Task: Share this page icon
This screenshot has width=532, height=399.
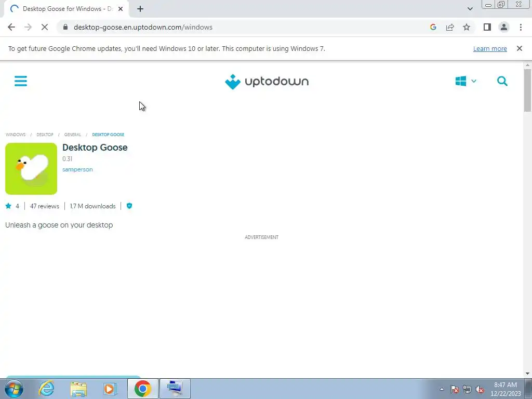Action: point(450,27)
